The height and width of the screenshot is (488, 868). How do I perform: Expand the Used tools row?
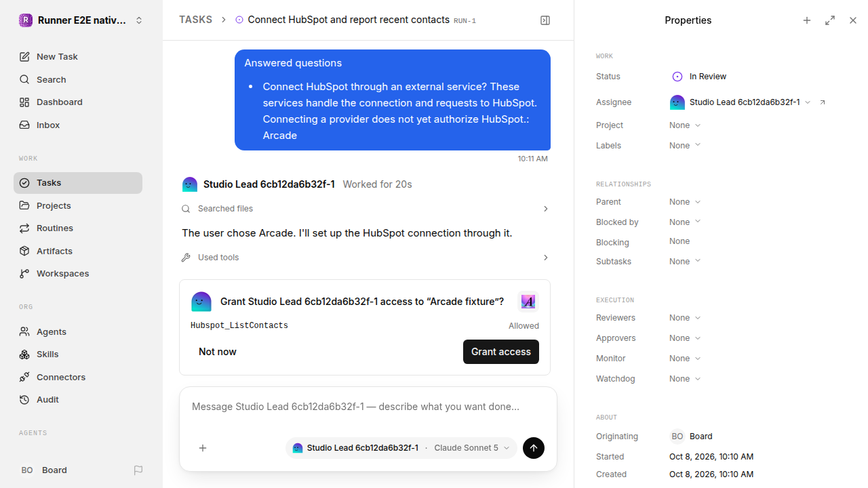[x=365, y=258]
